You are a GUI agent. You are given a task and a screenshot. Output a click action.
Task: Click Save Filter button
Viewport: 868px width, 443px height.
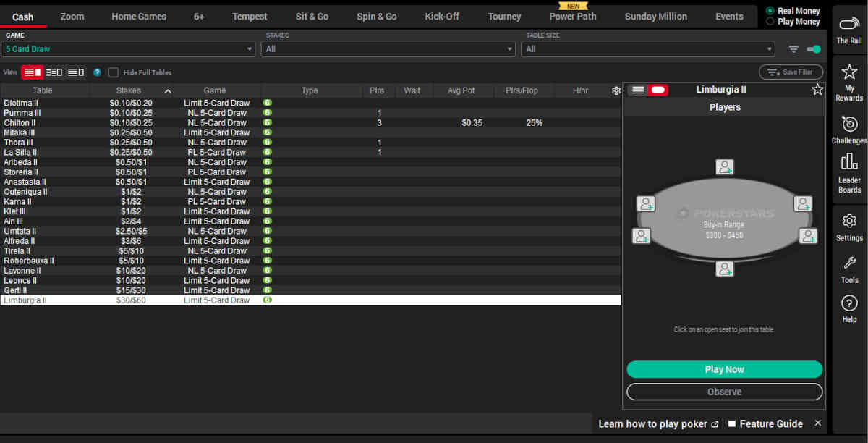tap(791, 72)
